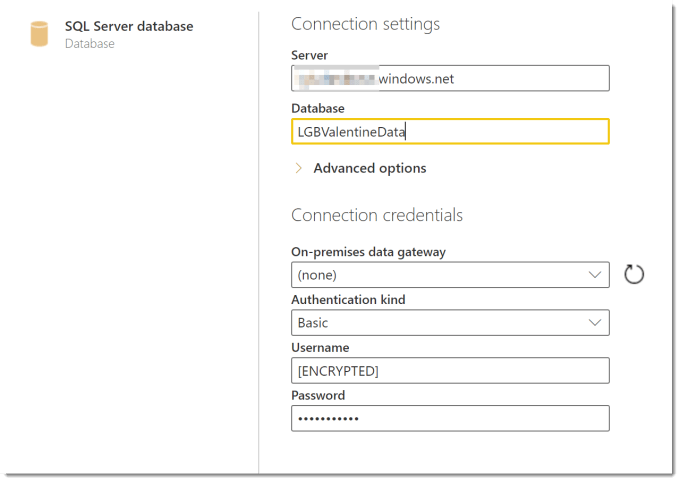
Task: Click the Database subtitle under SQL Server database
Action: point(90,44)
